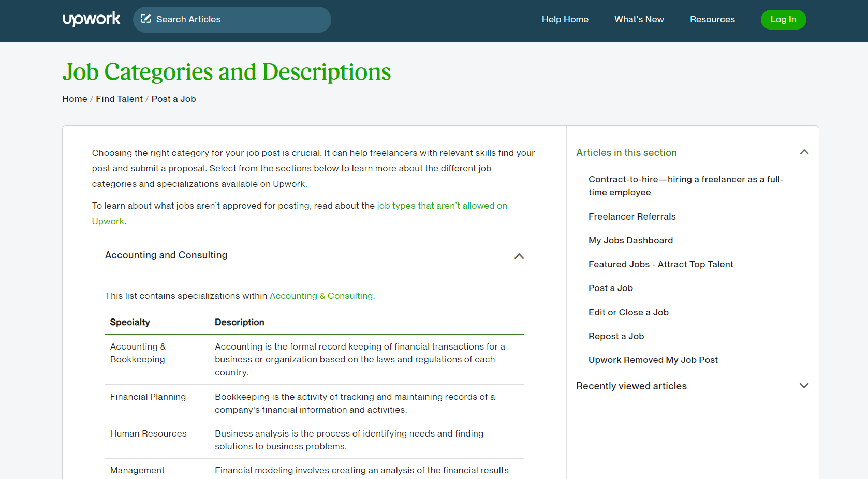
Task: Open the Contract-to-hire article
Action: [x=685, y=185]
